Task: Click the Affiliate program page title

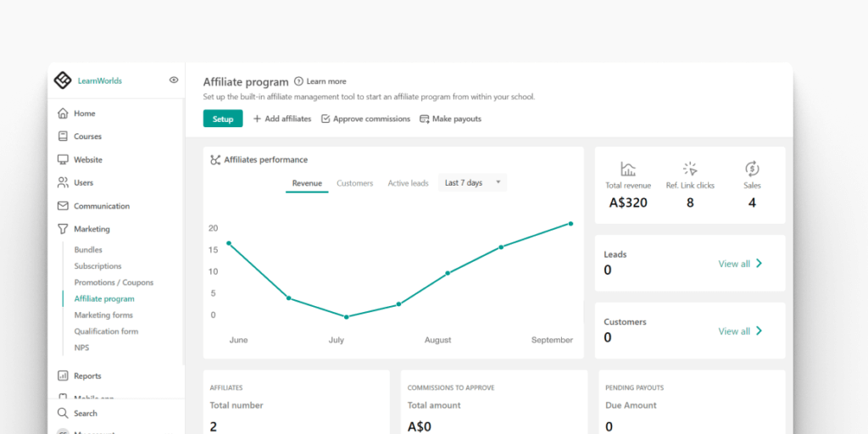Action: point(246,82)
